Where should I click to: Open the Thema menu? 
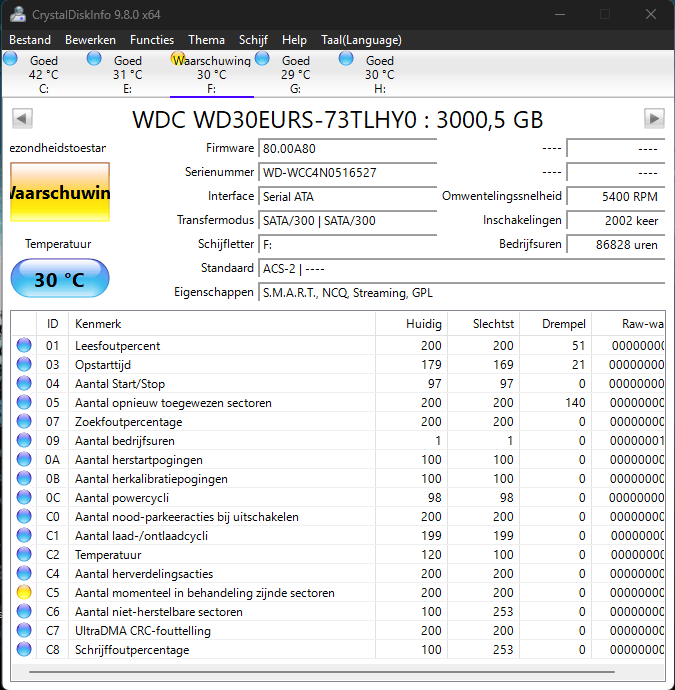(x=206, y=40)
